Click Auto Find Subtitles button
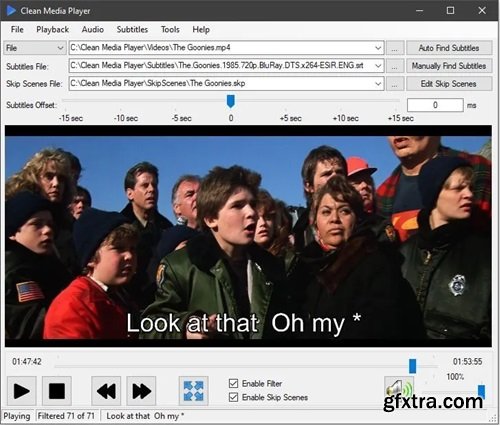Viewport: 500px width, 425px height. point(449,48)
